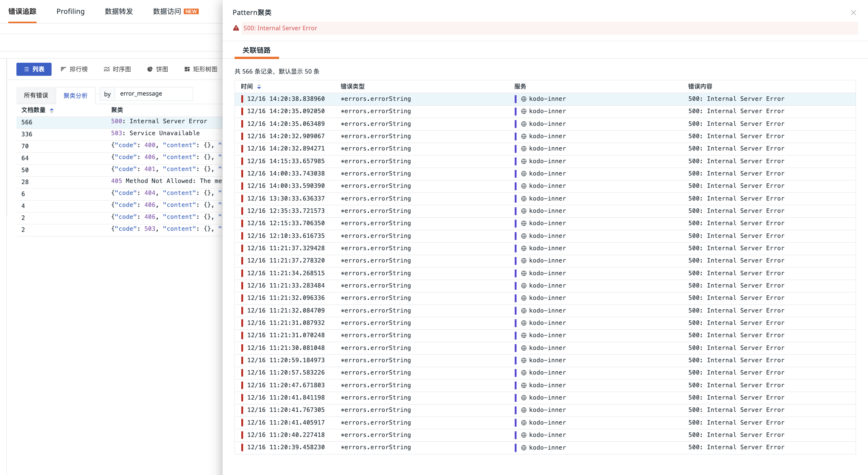868x475 pixels.
Task: Click globe icon in 13:30:33.636337 row
Action: coord(524,199)
